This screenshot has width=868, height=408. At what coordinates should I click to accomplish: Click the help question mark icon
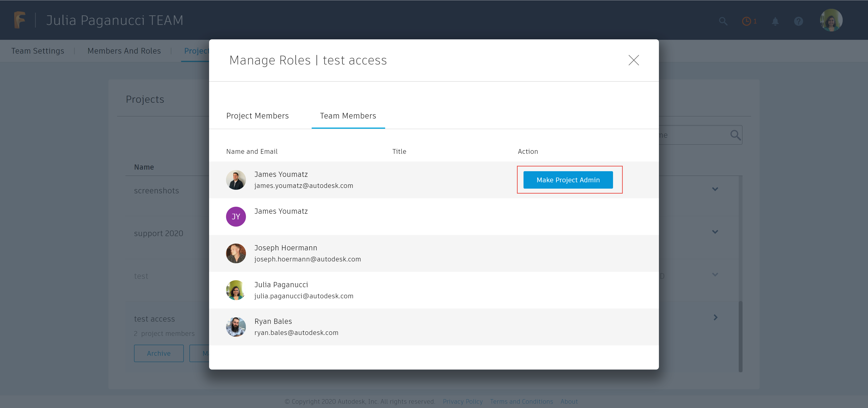[798, 21]
